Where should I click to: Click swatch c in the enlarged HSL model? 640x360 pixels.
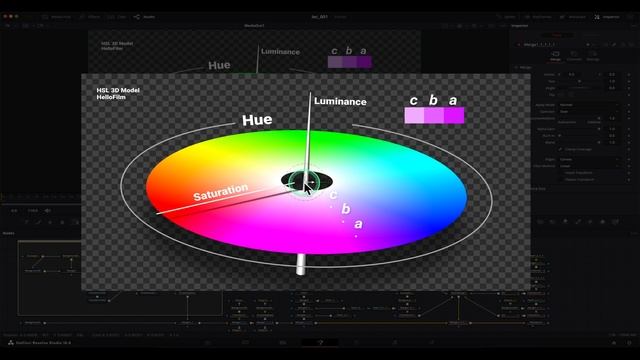(414, 115)
